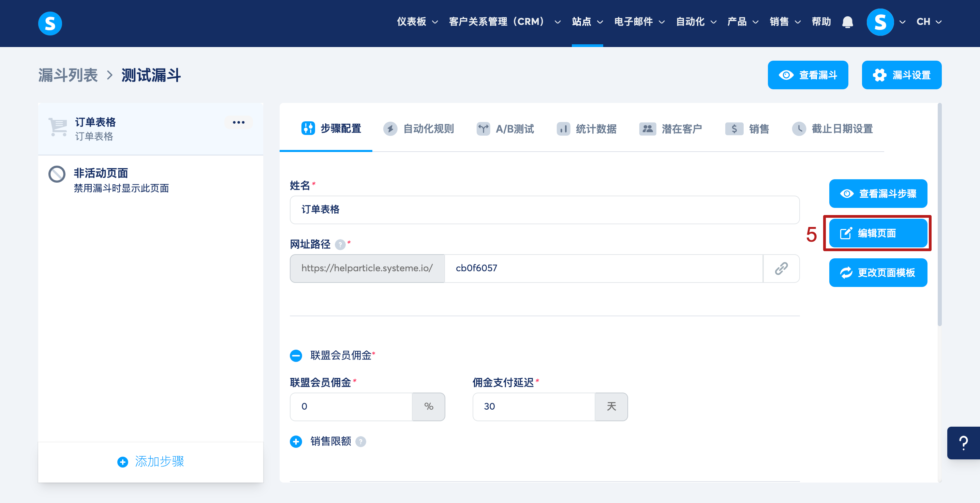The height and width of the screenshot is (503, 980).
Task: Click the systeme.io logo at top left
Action: pyautogui.click(x=50, y=23)
